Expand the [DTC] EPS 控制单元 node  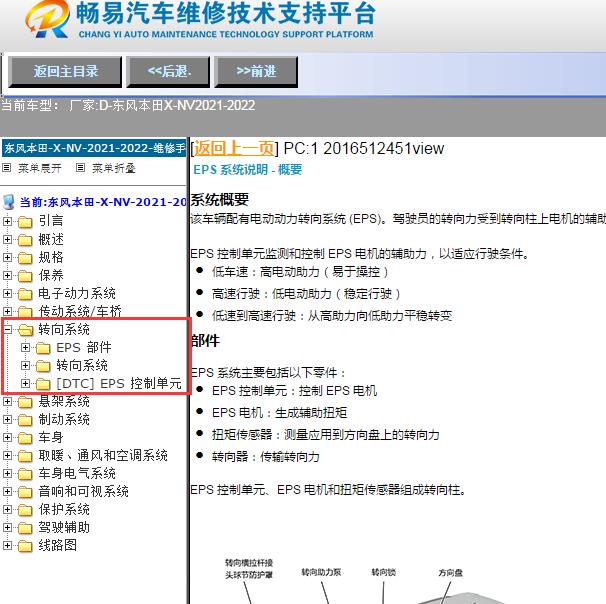[25, 383]
